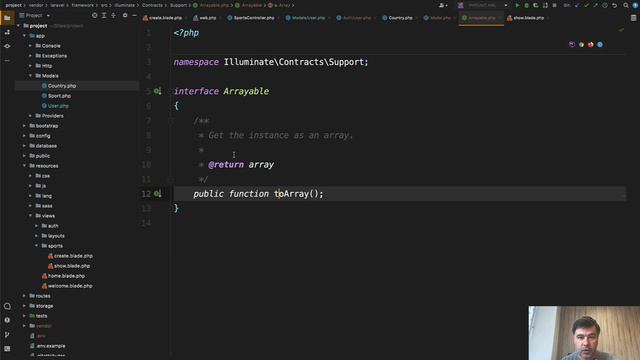This screenshot has width=640, height=360.
Task: Collapse the app folder
Action: click(x=24, y=36)
